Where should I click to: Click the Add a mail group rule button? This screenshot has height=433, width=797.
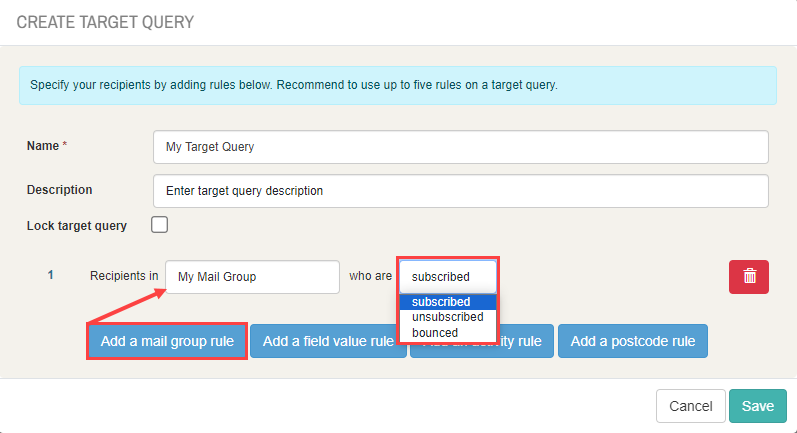coord(167,341)
